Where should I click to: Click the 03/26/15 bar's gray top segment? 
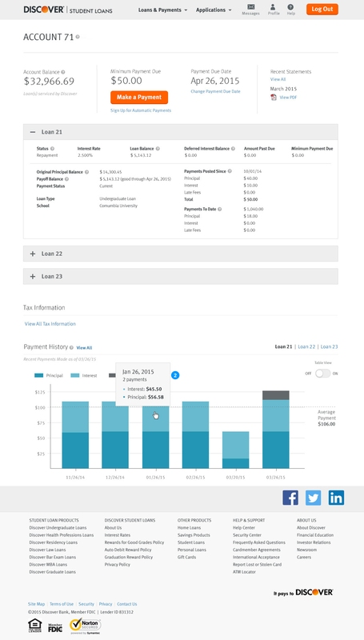pos(275,395)
